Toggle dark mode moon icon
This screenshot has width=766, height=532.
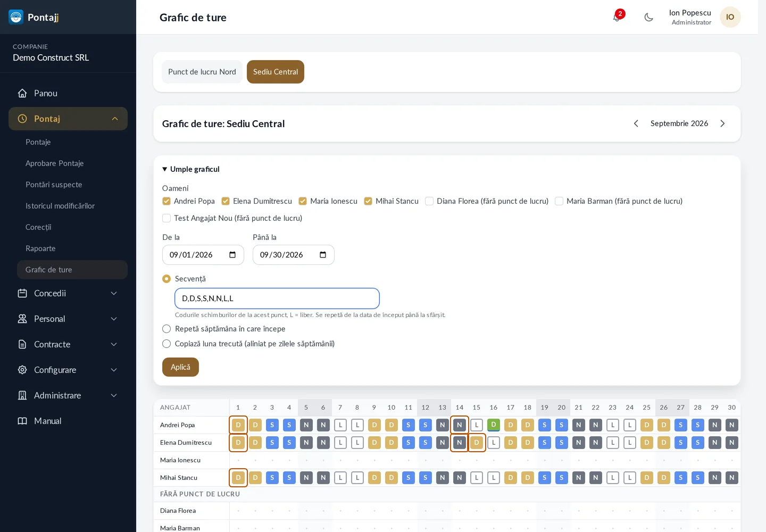click(648, 17)
